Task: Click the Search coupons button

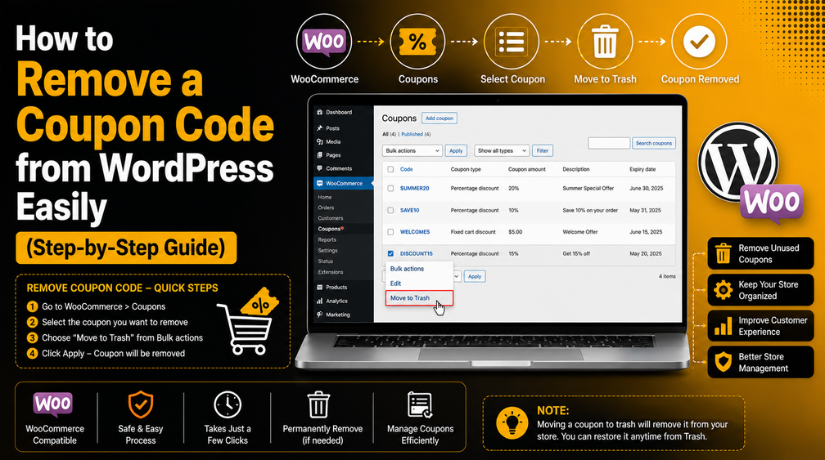Action: (653, 143)
